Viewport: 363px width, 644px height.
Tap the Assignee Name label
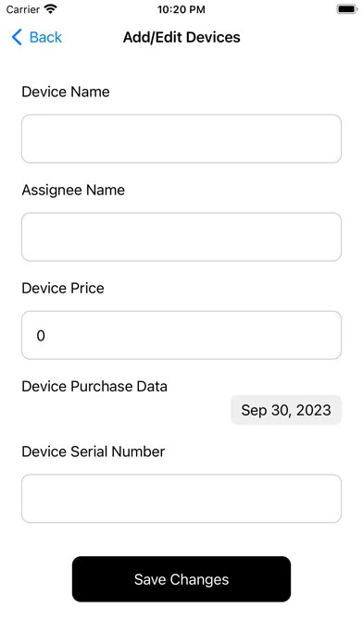coord(73,191)
